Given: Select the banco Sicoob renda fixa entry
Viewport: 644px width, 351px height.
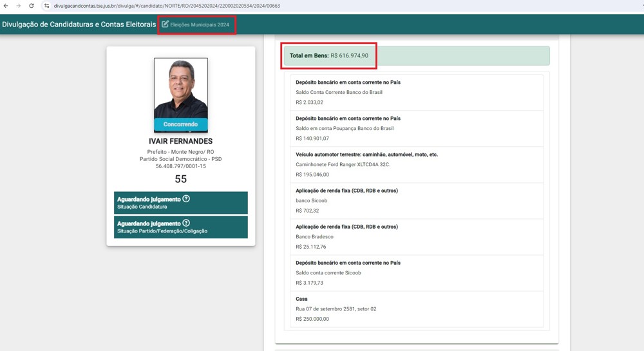Looking at the screenshot, I should [417, 201].
